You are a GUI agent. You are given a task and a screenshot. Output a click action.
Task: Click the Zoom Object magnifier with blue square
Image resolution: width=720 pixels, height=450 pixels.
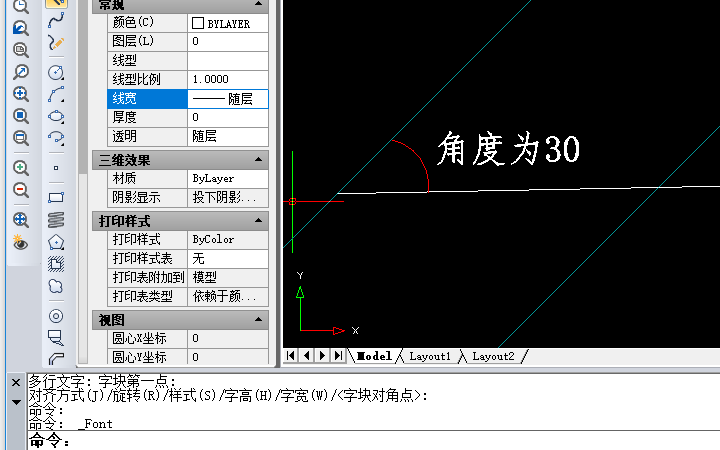click(x=20, y=116)
